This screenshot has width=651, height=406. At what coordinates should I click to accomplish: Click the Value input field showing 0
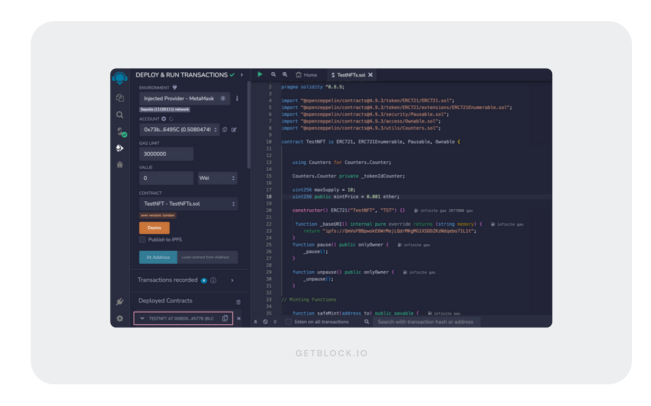[x=166, y=178]
